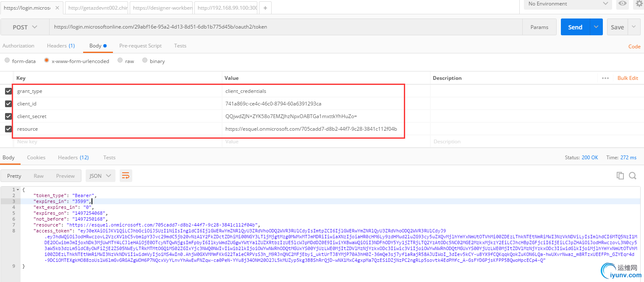Copy the response body with the copy icon
This screenshot has width=644, height=282.
click(x=620, y=176)
